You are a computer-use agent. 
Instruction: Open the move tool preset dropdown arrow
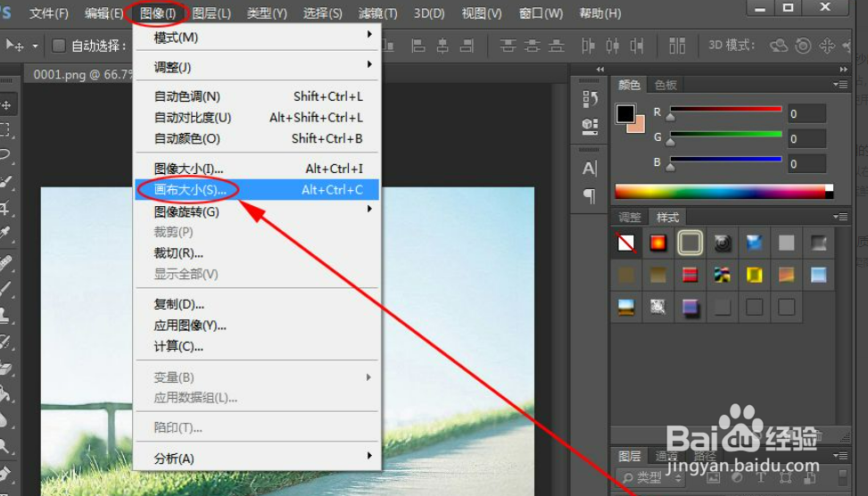pyautogui.click(x=35, y=46)
